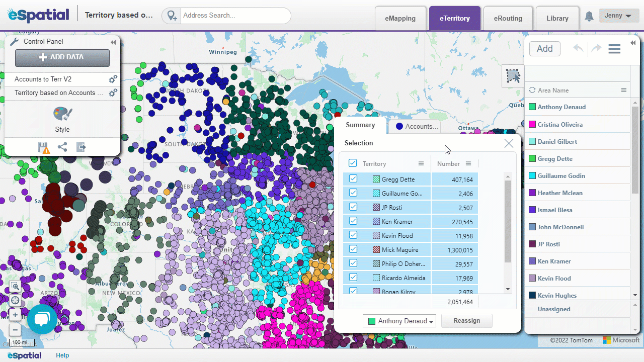Click the refresh icon beside Area Name

point(532,90)
